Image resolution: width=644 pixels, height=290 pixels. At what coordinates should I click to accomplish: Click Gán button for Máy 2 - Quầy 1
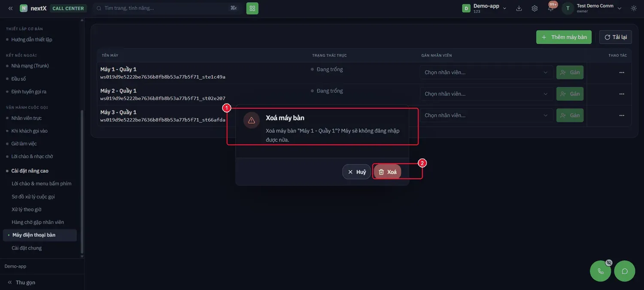coord(570,94)
